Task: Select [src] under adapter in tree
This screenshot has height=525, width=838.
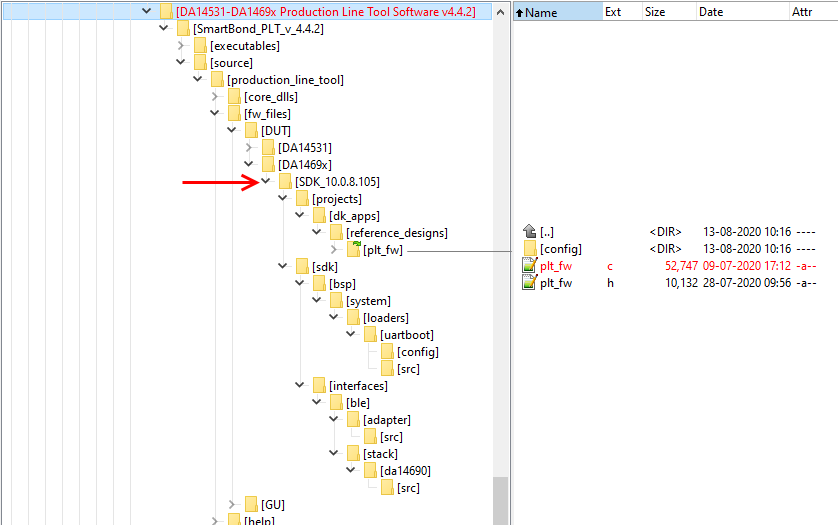Action: tap(391, 437)
